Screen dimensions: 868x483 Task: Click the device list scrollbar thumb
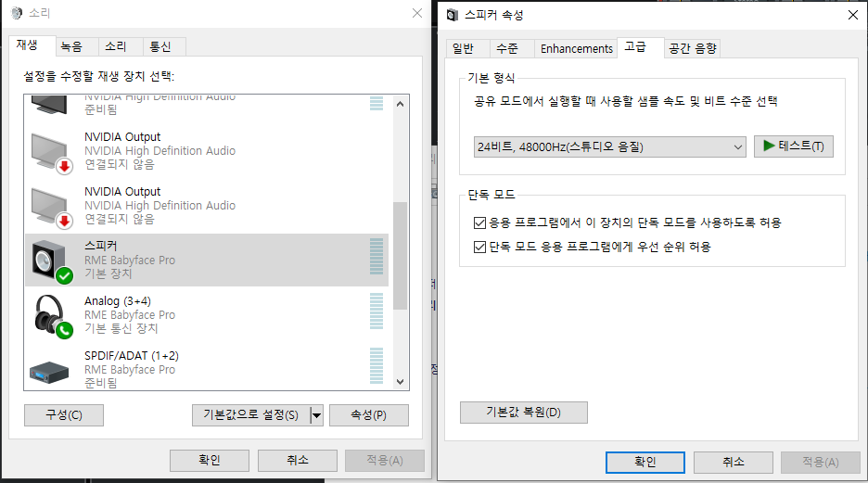(401, 256)
